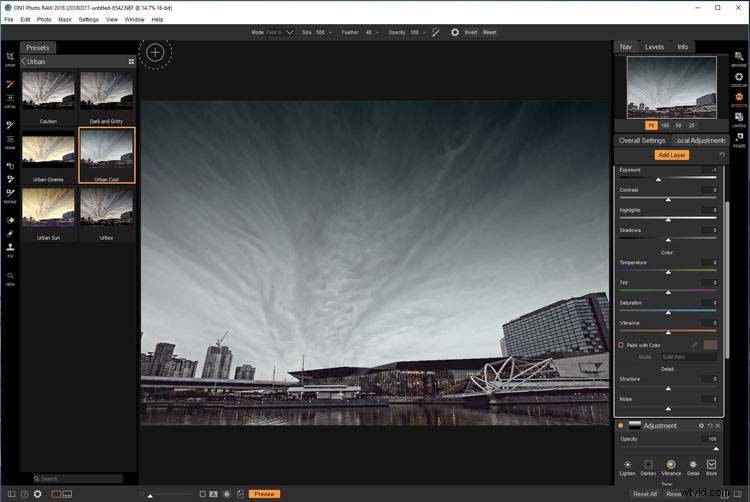750x502 pixels.
Task: Click the Temperature slider handle
Action: pyautogui.click(x=668, y=272)
